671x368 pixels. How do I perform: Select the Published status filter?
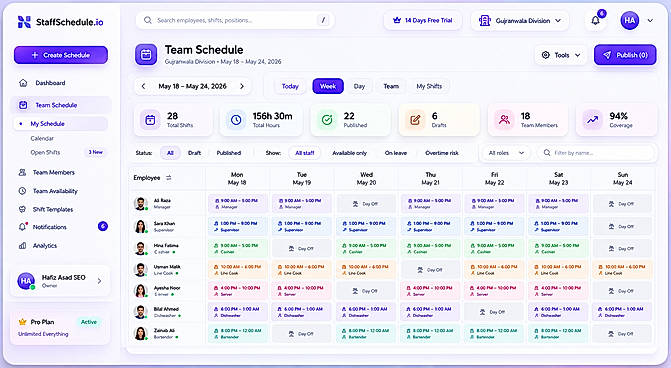coord(229,153)
